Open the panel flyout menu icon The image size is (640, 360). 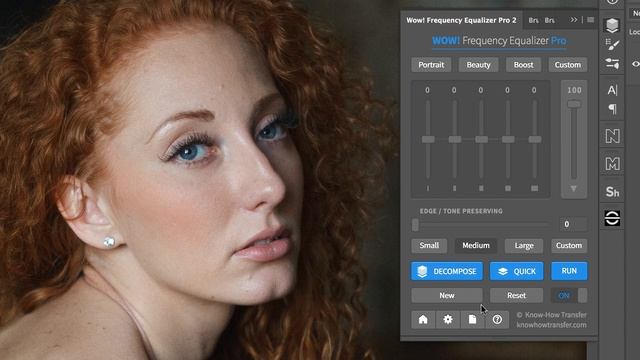click(x=591, y=20)
